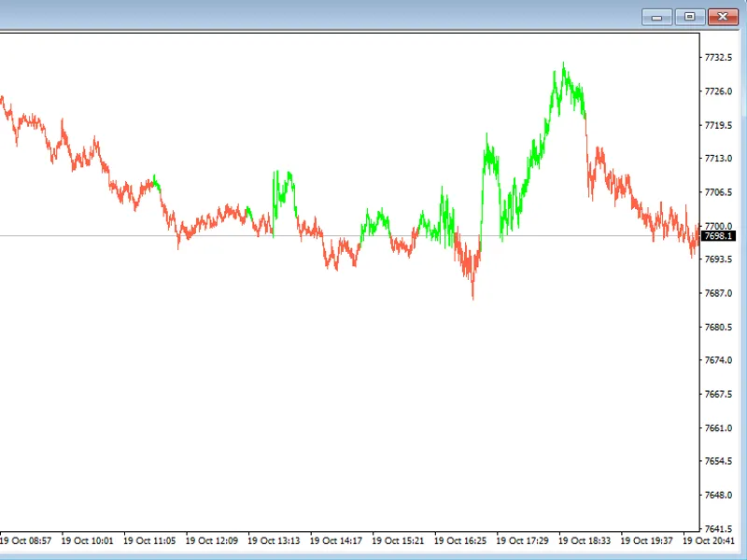The height and width of the screenshot is (560, 747).
Task: Click price level 7680.5 on axis
Action: [x=718, y=328]
